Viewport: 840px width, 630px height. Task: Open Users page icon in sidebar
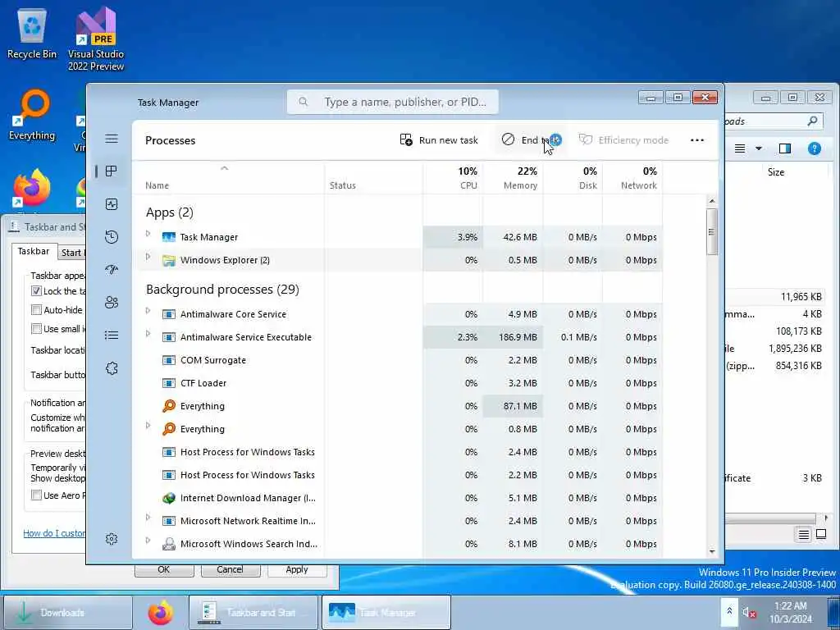point(112,303)
